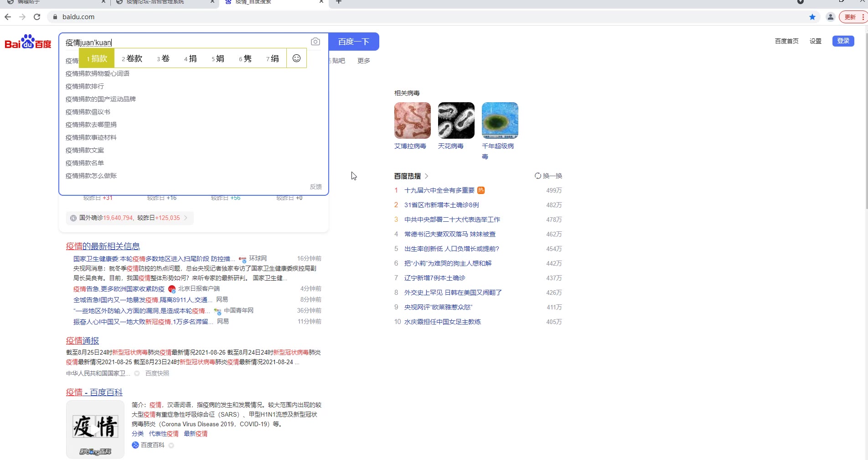Choose IME candidate 3 卷
Viewport: 868px width, 460px height.
click(163, 58)
